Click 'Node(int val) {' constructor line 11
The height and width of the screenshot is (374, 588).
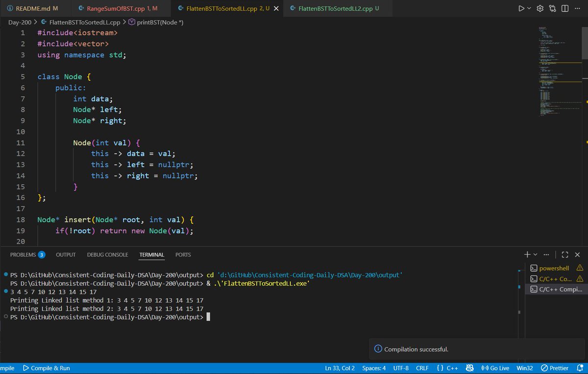click(x=107, y=143)
